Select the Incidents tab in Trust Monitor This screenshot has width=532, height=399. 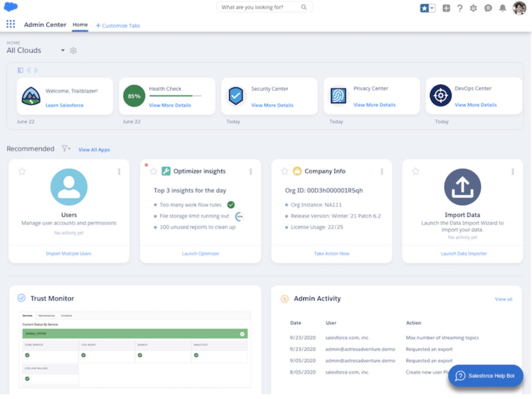[66, 316]
